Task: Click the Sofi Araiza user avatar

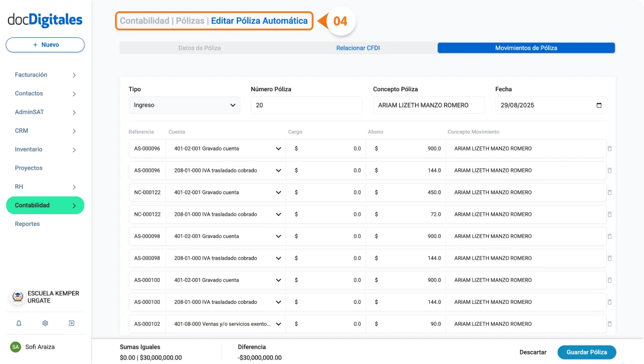Action: [15, 347]
